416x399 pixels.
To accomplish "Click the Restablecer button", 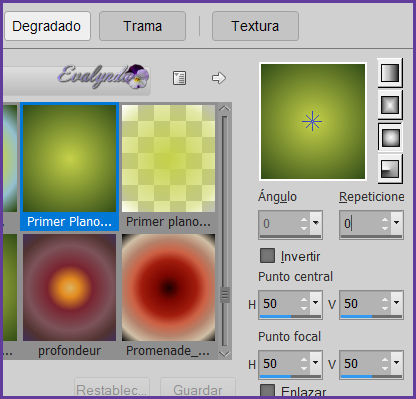I will [112, 389].
